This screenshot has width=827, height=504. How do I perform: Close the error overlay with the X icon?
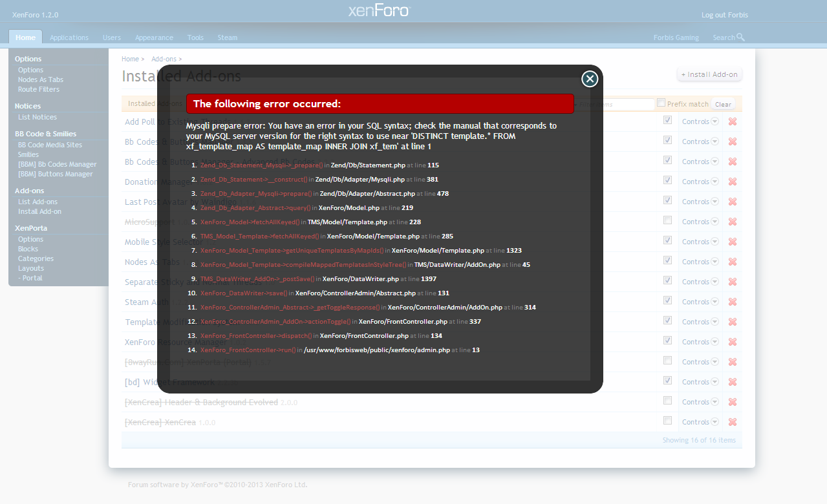click(x=589, y=79)
